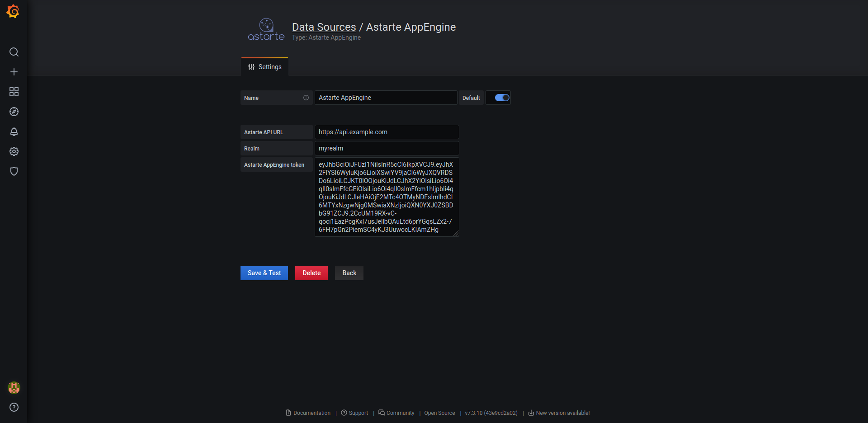Screen dimensions: 868x423
Task: Click the Astarte API URL input field
Action: point(386,132)
